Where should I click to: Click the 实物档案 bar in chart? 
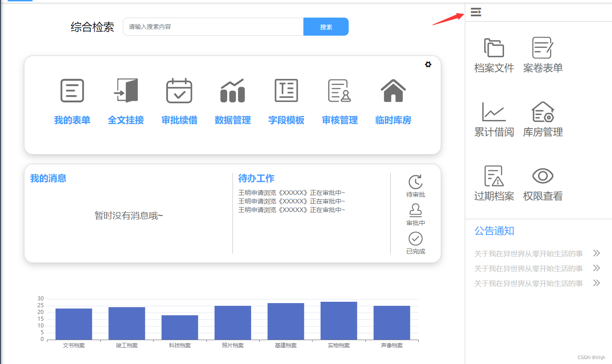click(x=339, y=321)
